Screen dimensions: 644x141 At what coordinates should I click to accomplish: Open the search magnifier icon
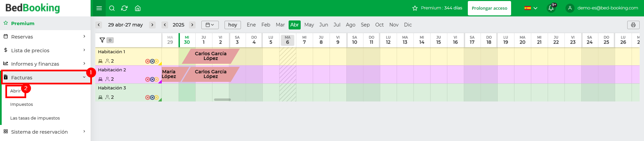coord(112,8)
